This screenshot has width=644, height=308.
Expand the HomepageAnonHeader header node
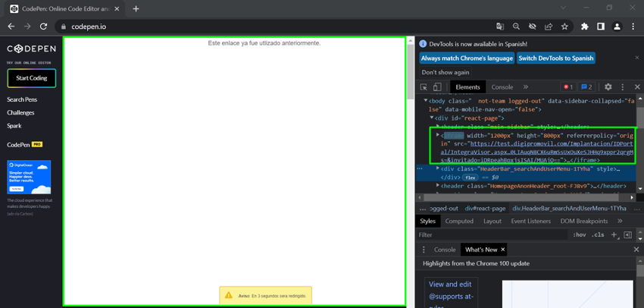click(x=438, y=185)
